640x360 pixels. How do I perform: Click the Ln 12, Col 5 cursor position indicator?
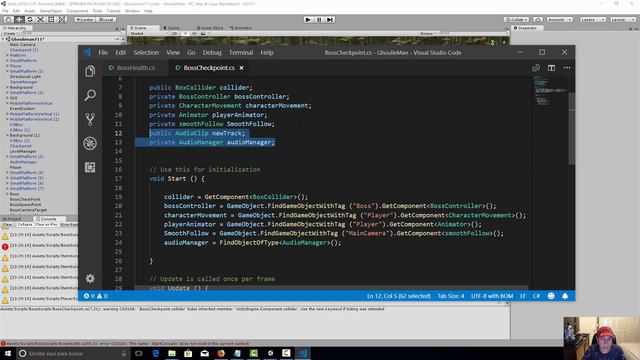point(399,296)
